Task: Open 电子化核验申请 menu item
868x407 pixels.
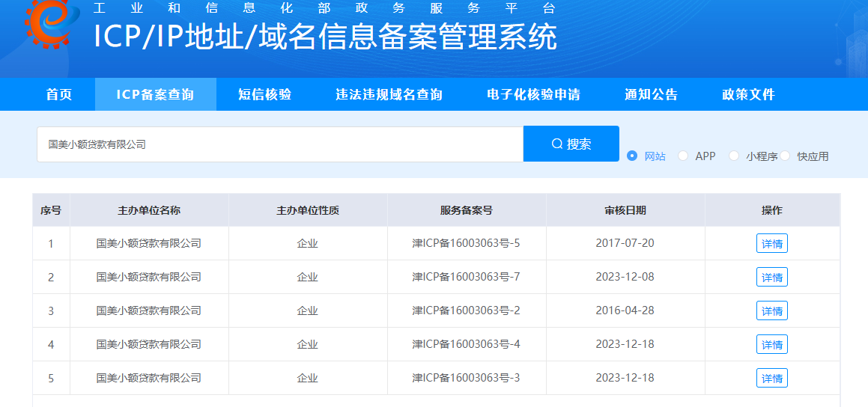Action: (x=534, y=94)
